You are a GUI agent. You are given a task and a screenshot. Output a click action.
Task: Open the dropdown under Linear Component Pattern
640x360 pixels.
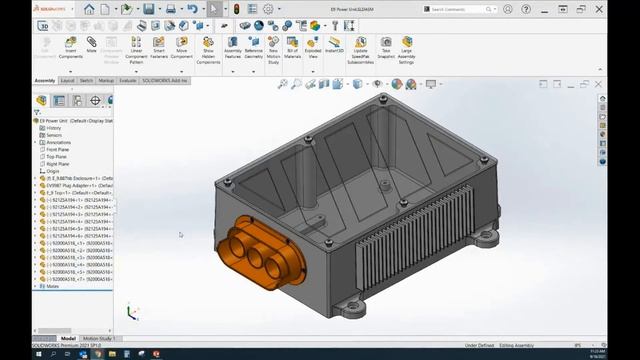[136, 71]
